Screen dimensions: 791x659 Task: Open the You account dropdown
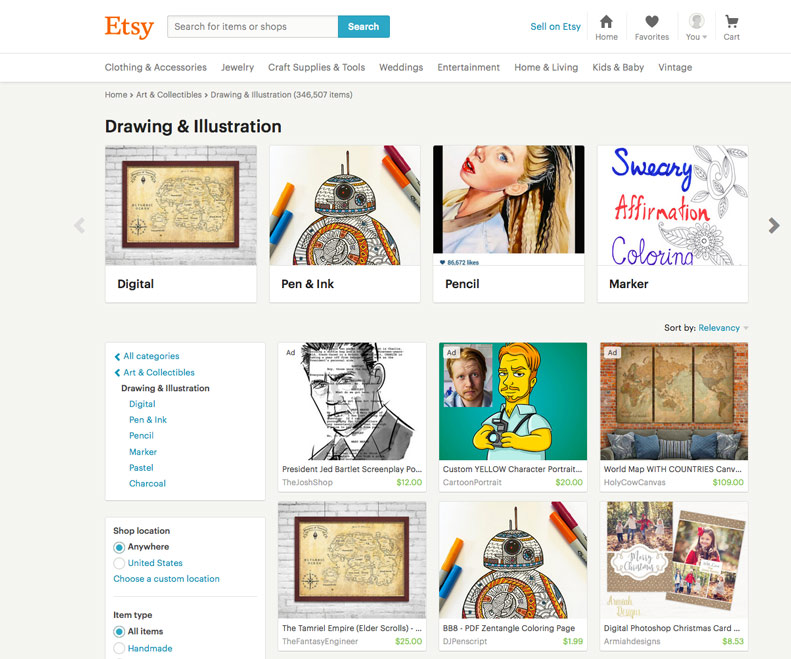(x=697, y=28)
